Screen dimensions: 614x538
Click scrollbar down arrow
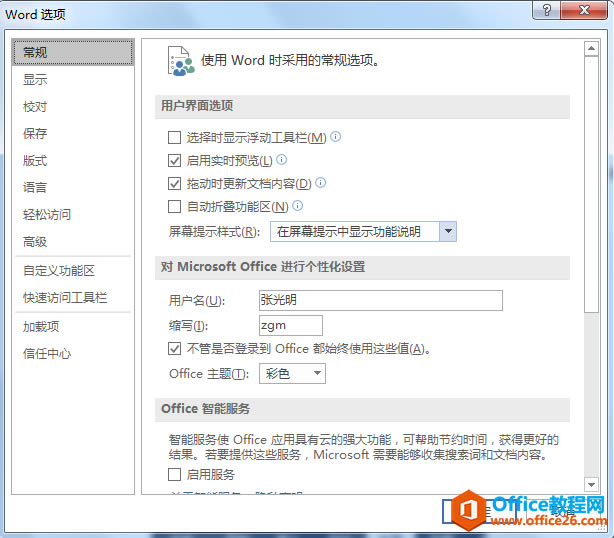coord(591,484)
